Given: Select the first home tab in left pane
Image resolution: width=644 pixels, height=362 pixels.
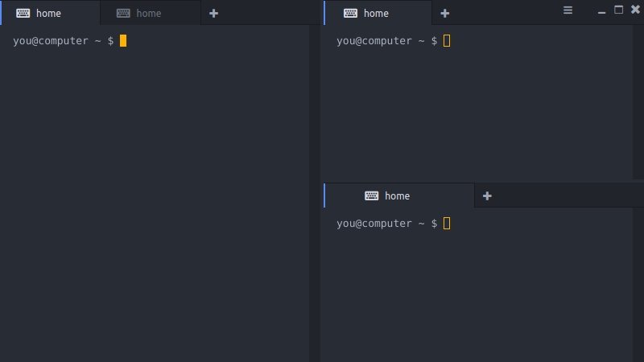Looking at the screenshot, I should coord(50,13).
